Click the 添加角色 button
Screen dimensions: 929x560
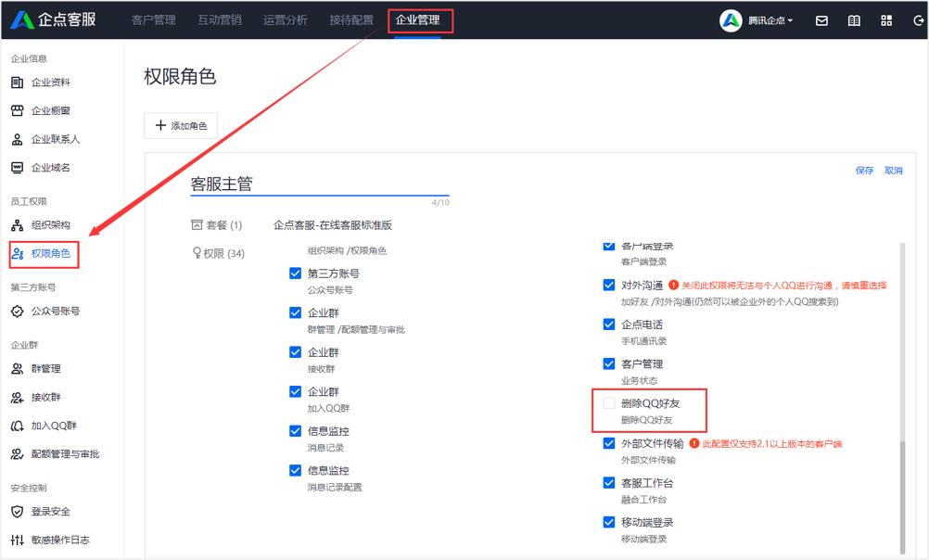[181, 125]
